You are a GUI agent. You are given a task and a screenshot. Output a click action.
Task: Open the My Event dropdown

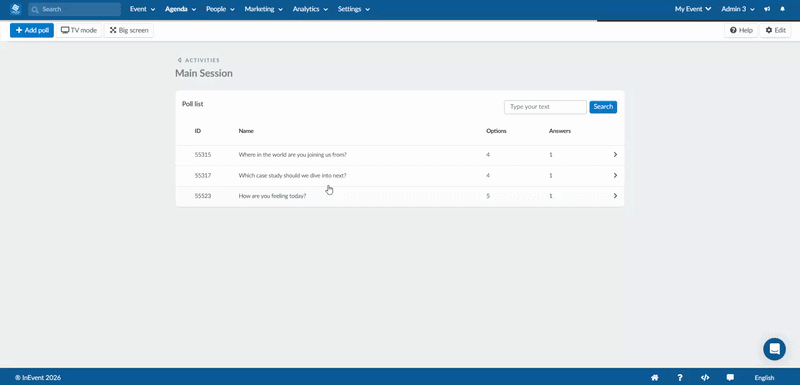693,9
